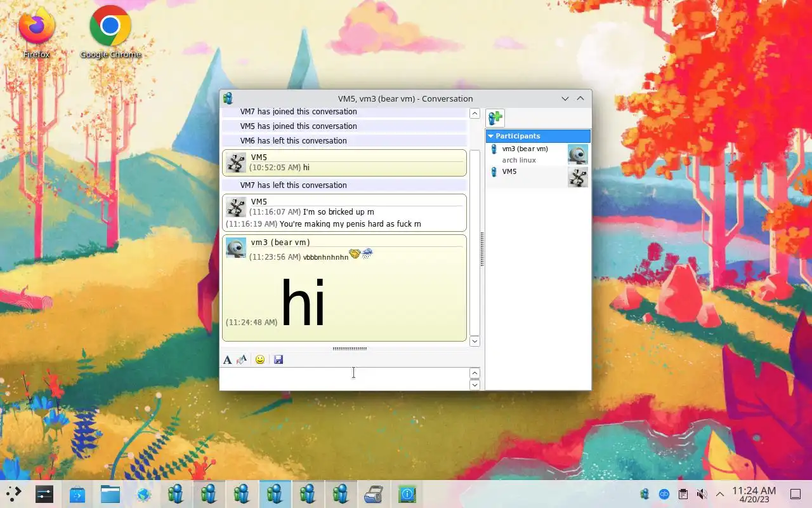This screenshot has width=812, height=508.
Task: Click the messenger icon in conversation title bar
Action: pos(228,98)
